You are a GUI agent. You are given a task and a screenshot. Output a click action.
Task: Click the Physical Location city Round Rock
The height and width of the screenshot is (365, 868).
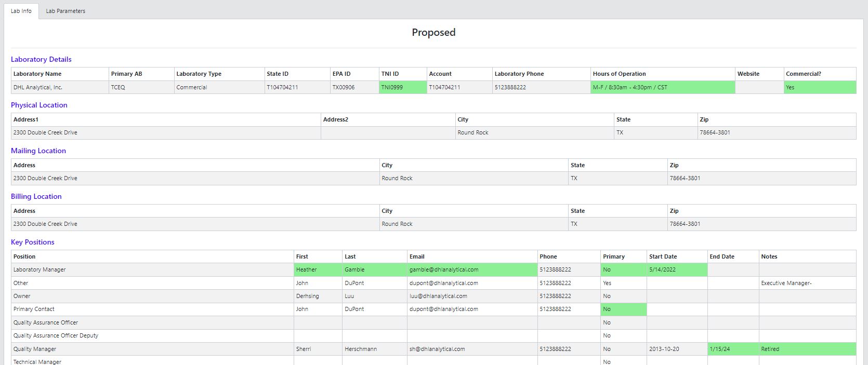[x=535, y=133]
